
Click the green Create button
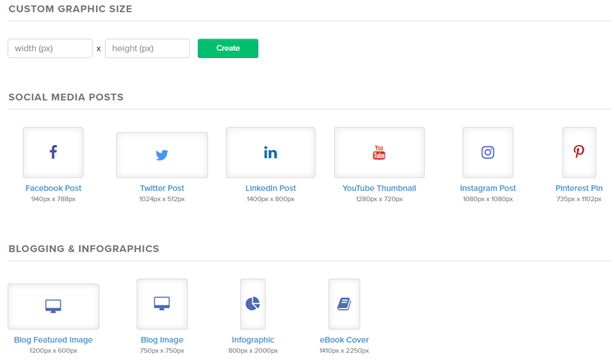pos(228,48)
